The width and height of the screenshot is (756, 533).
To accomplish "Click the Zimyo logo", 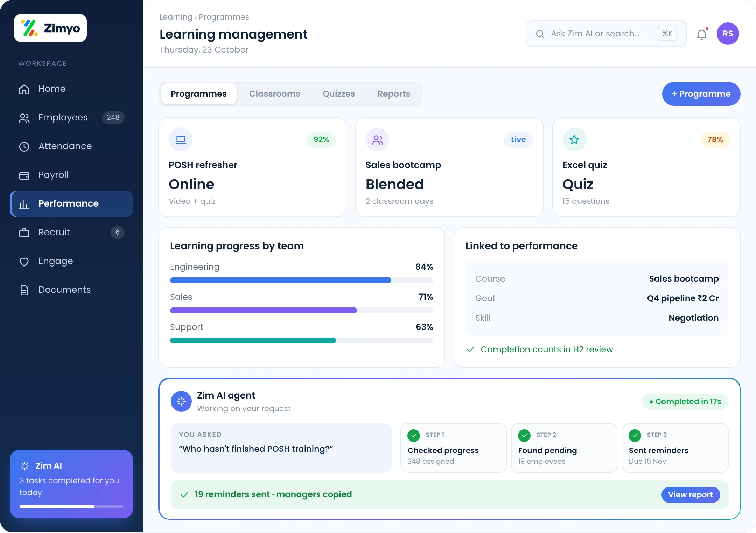I will click(50, 28).
